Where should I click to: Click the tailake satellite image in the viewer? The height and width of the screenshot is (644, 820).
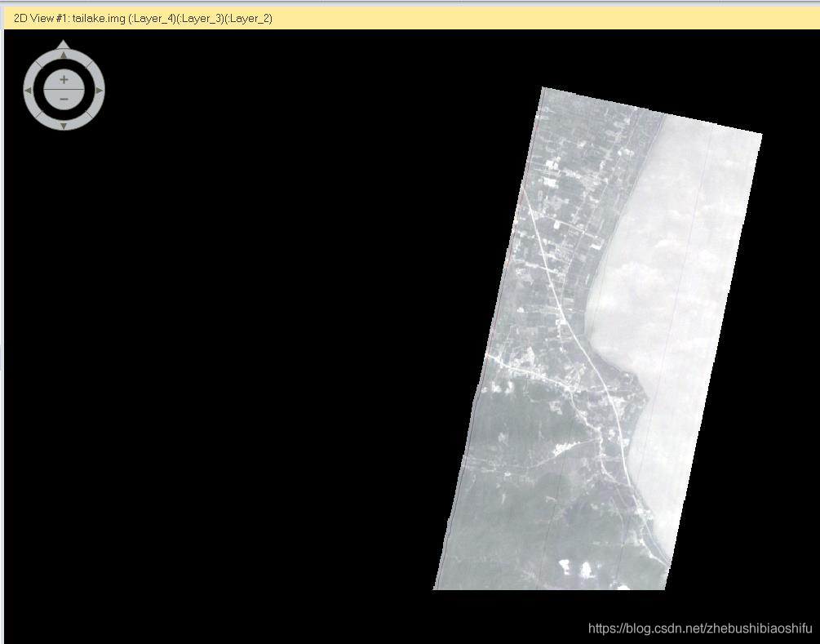point(598,339)
